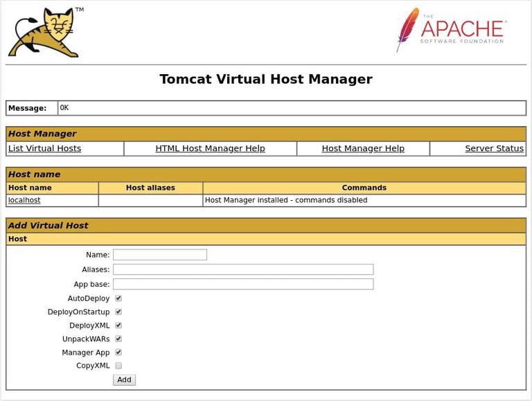532x401 pixels.
Task: Click the localhost host name link
Action: (x=24, y=200)
